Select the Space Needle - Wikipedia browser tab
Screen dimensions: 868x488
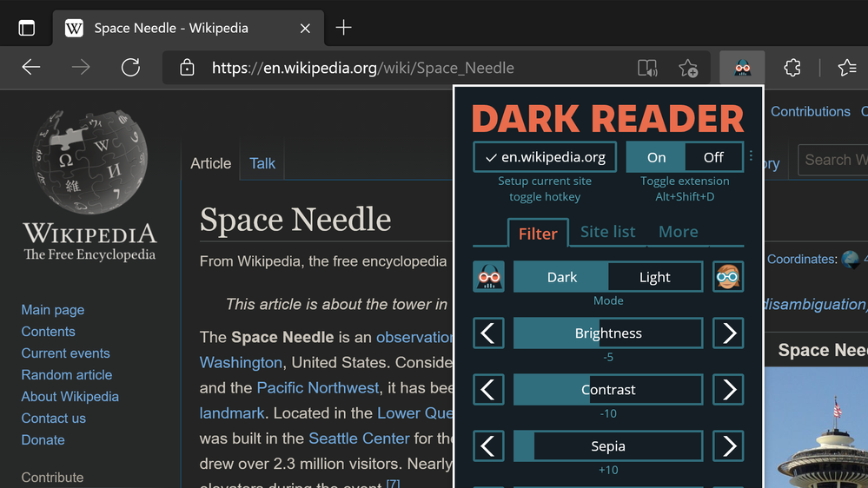pos(189,28)
